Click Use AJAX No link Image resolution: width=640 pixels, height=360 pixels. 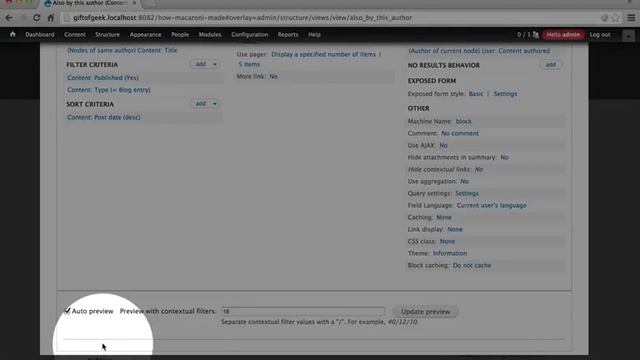[443, 145]
